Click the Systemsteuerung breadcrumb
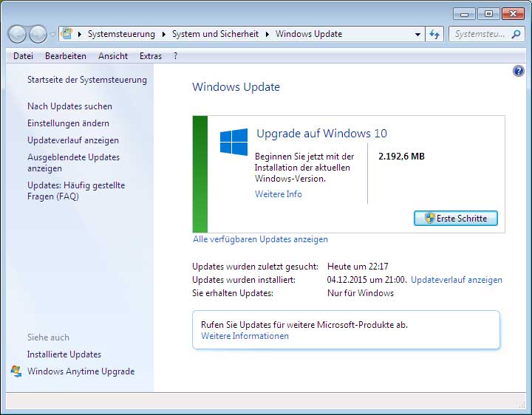 (121, 34)
